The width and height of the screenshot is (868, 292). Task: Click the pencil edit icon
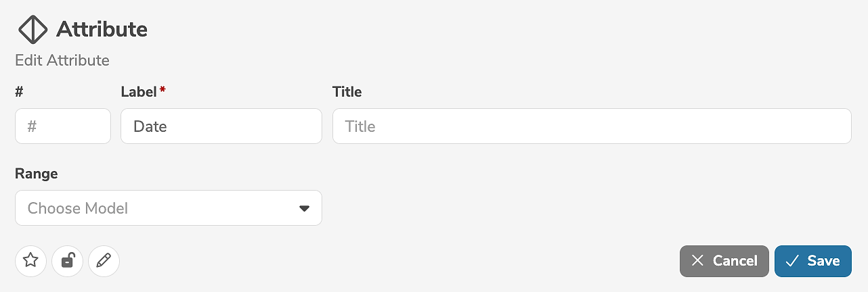[x=104, y=261]
